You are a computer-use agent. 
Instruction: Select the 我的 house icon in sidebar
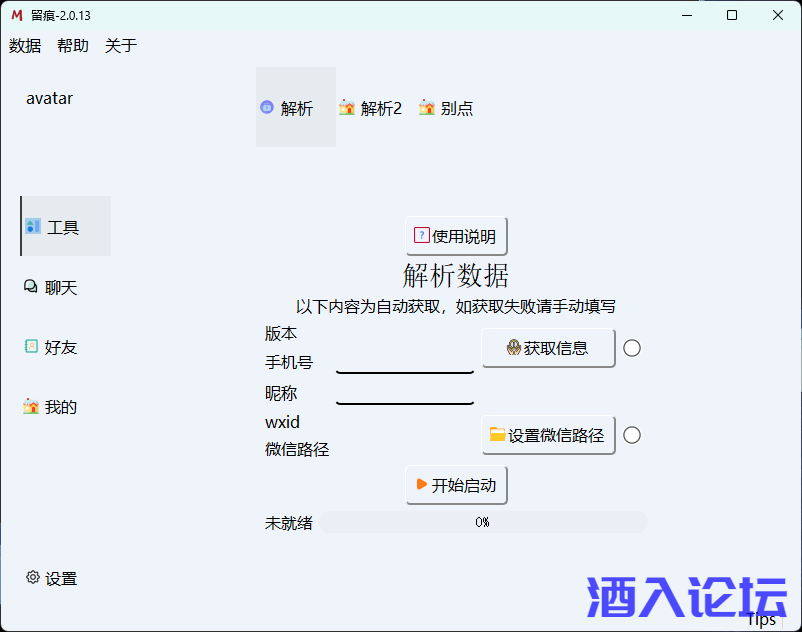32,406
